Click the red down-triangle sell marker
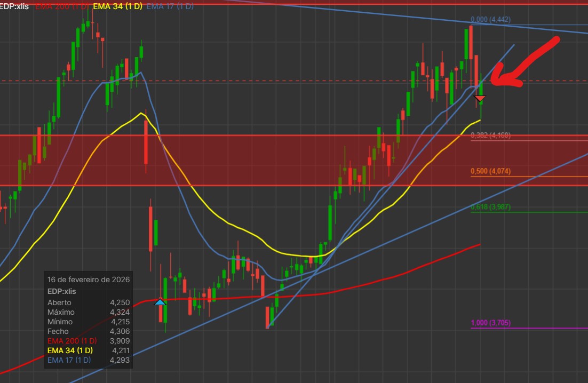This screenshot has height=383, width=588. click(480, 99)
